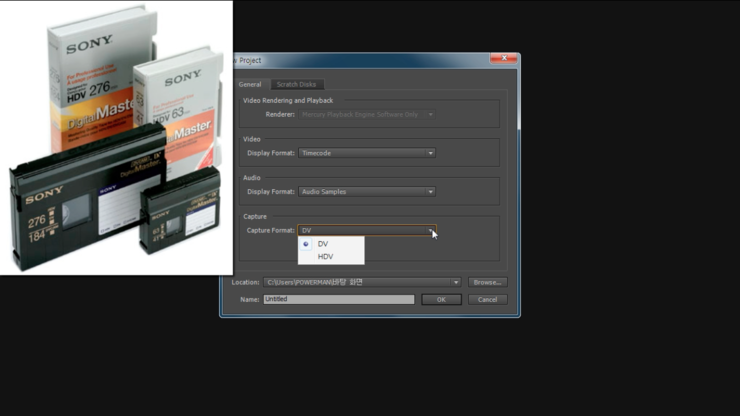The width and height of the screenshot is (740, 416).
Task: Click the Location dropdown arrow
Action: coord(456,282)
